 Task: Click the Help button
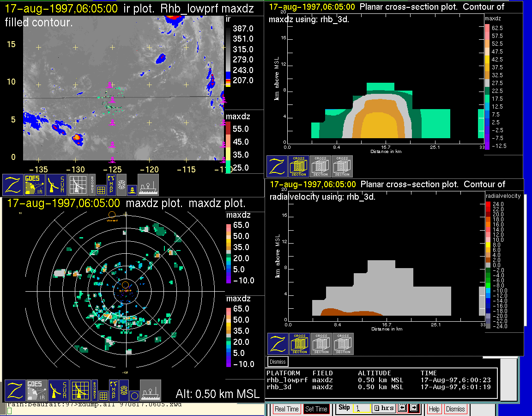point(434,409)
